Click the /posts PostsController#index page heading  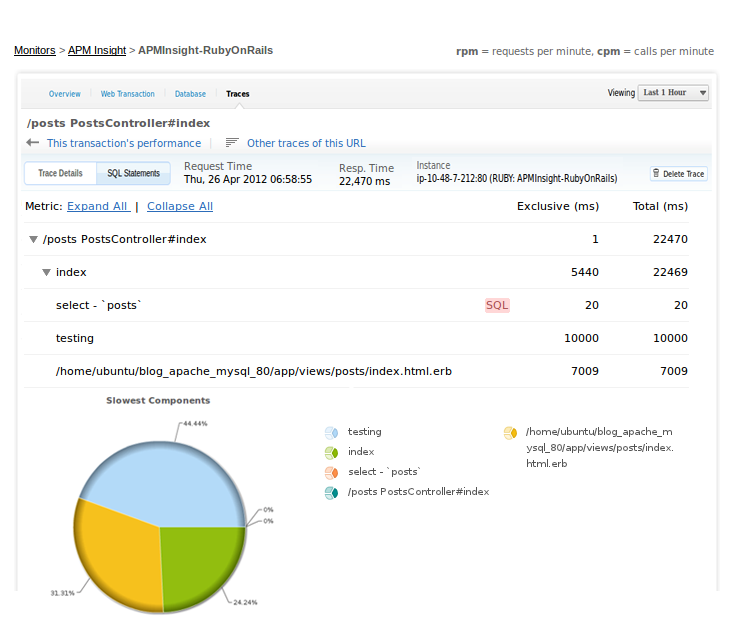pos(118,123)
